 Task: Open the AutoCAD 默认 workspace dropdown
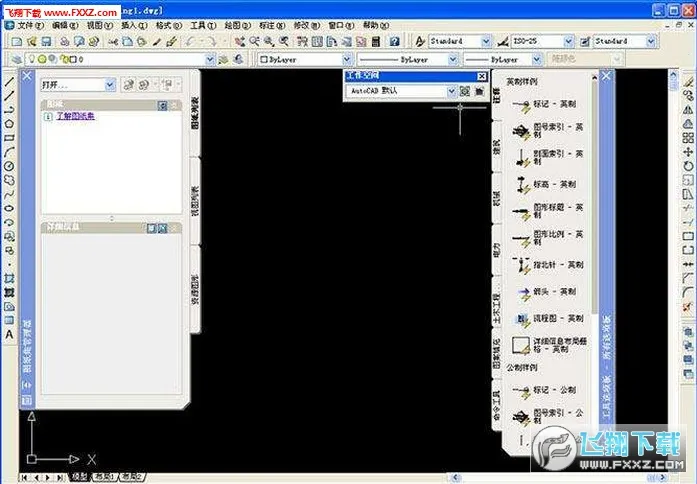[x=452, y=91]
